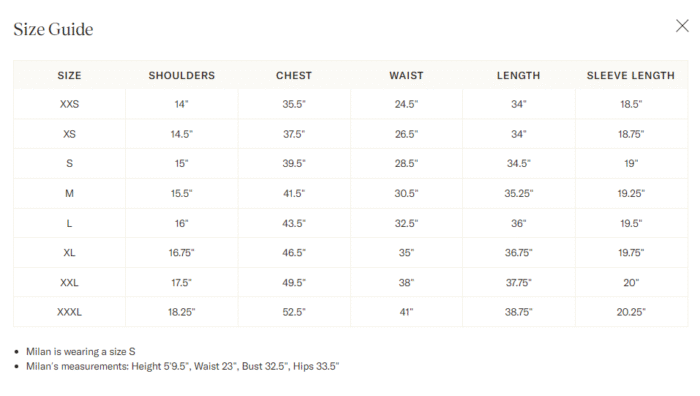Click the 'Milan is wearing a size S' note

[80, 351]
